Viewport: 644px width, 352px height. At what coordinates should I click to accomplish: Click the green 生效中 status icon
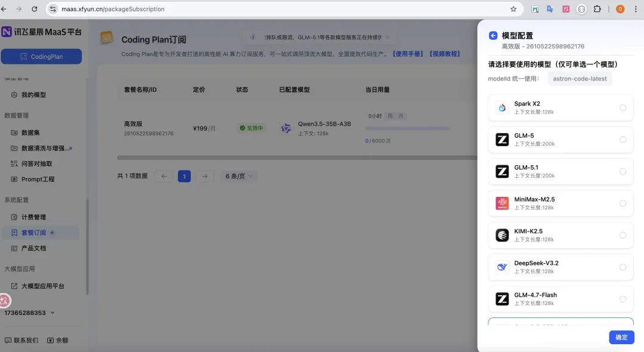pyautogui.click(x=242, y=128)
